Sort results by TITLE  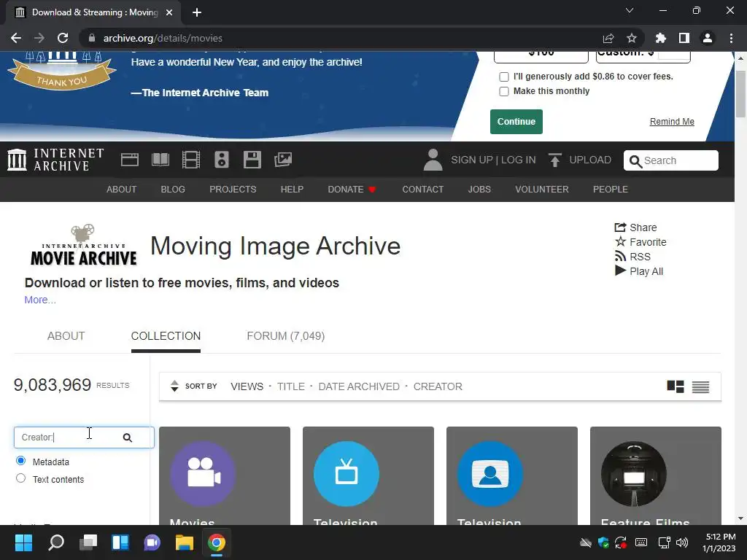coord(290,386)
